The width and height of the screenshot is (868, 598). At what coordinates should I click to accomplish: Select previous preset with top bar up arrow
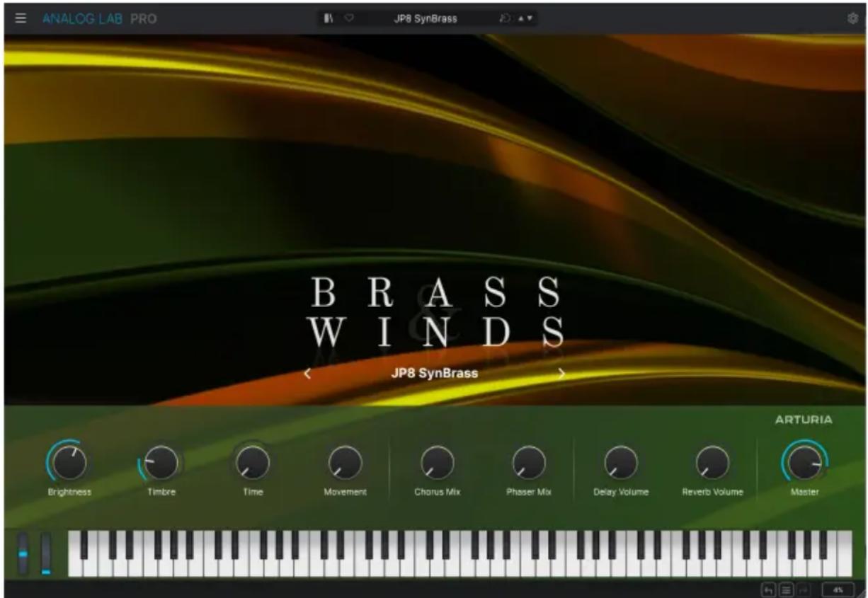(521, 19)
